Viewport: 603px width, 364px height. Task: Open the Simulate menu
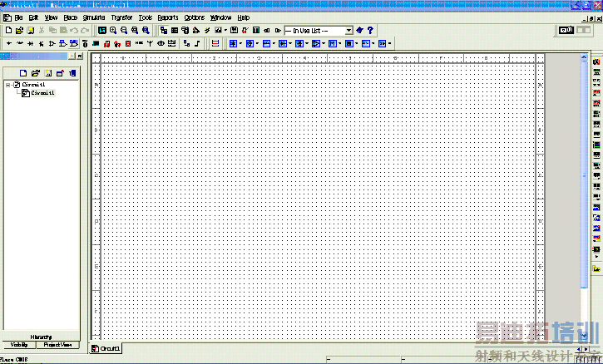(x=94, y=17)
